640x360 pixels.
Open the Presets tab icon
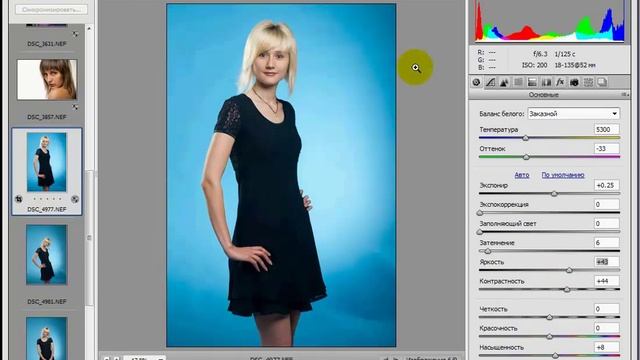(588, 82)
